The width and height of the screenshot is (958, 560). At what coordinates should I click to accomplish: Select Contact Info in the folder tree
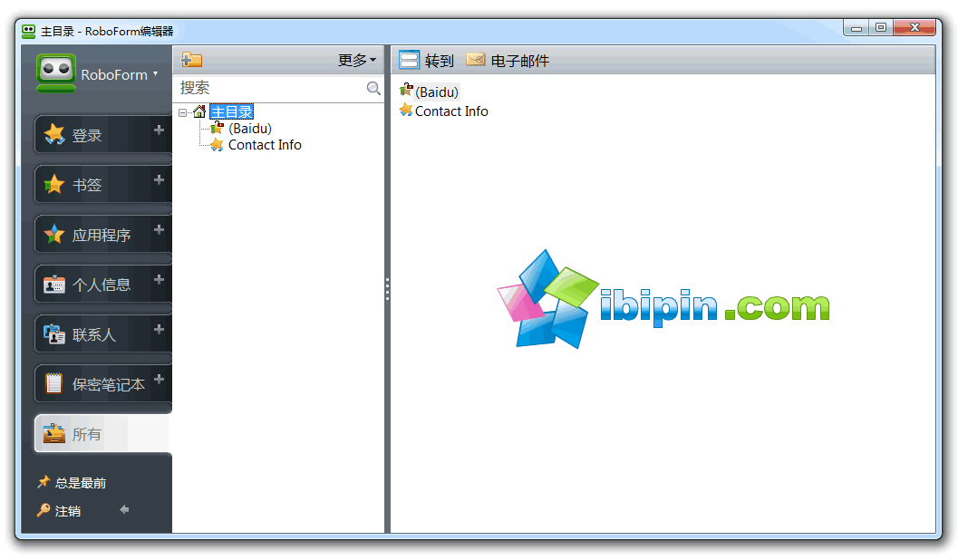point(265,145)
